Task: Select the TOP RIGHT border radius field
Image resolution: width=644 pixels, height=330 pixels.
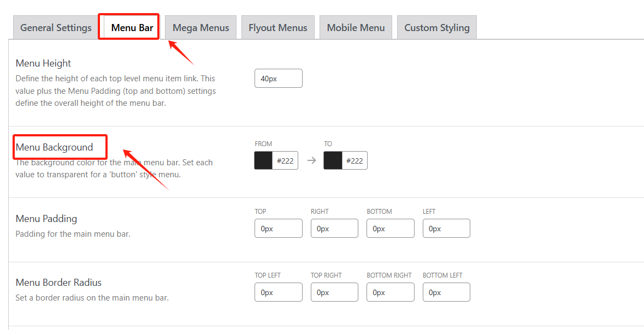Action: pos(334,292)
